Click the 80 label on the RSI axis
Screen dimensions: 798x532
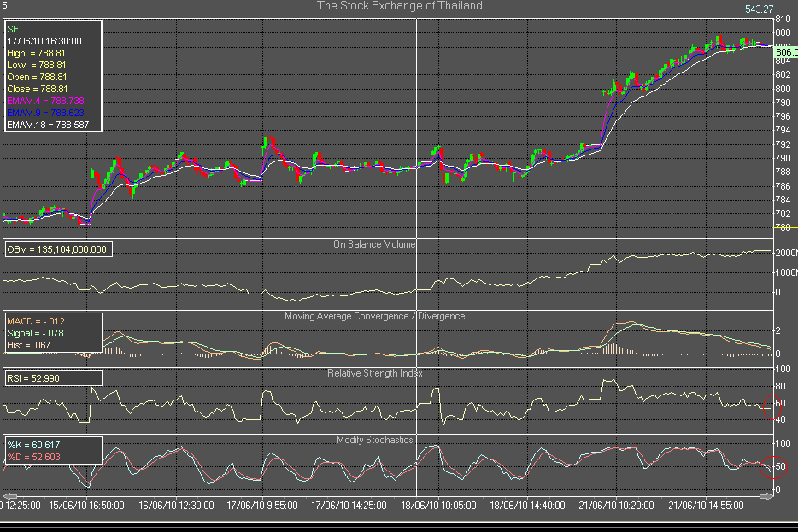coord(780,387)
